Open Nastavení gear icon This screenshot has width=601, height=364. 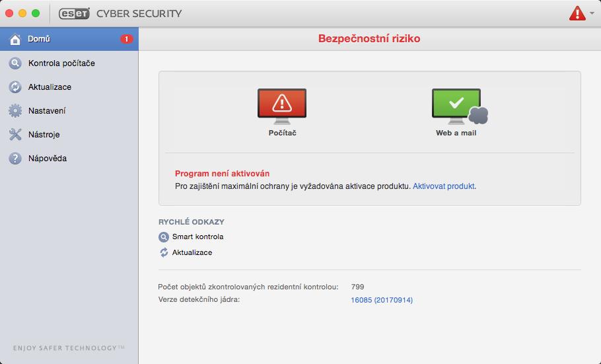(x=15, y=111)
